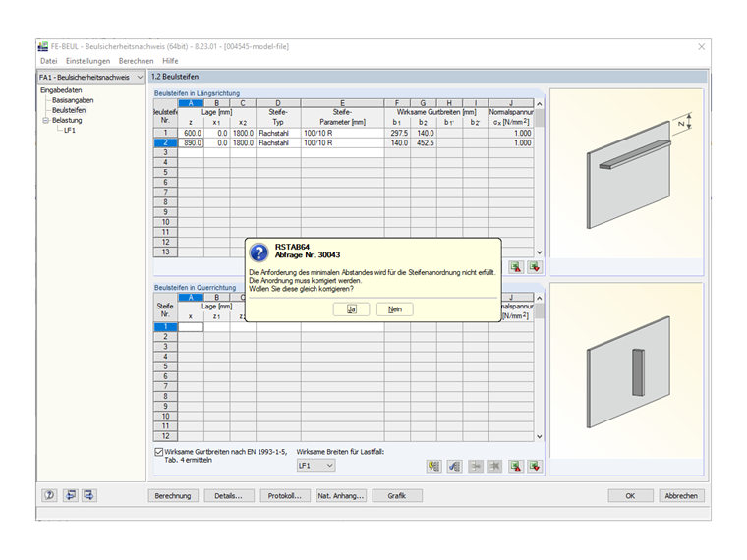This screenshot has width=747, height=560.
Task: Select Basisangaben in the navigation tree
Action: coord(73,100)
